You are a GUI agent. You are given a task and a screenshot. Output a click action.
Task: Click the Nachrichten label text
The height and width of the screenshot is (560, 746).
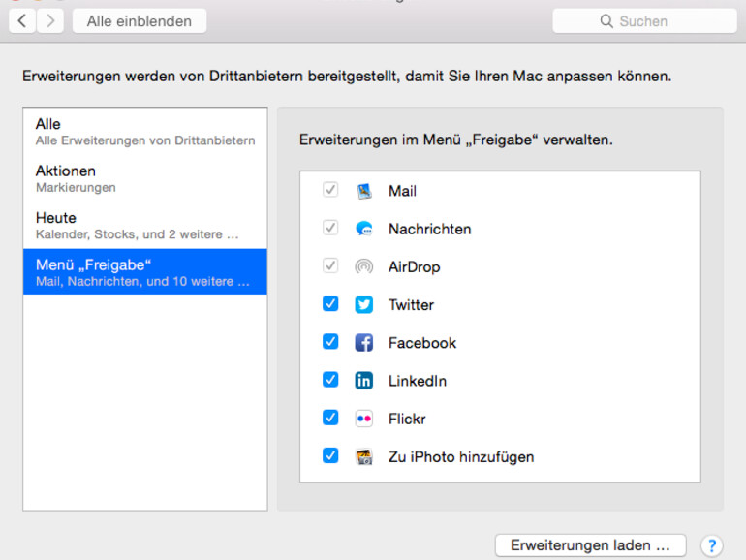point(429,229)
